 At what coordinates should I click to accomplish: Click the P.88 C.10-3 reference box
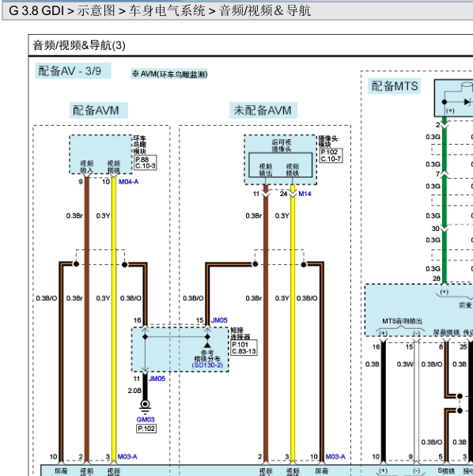(145, 163)
